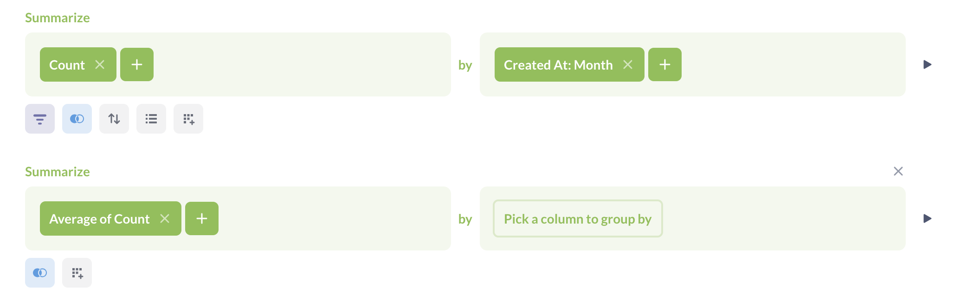Viewport: 980px width, 308px height.
Task: Create custom column in second Summarize step
Action: tap(77, 273)
